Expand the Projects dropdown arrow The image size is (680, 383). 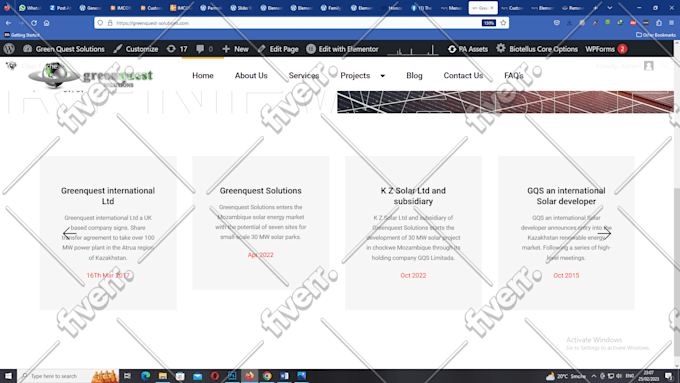pos(382,76)
